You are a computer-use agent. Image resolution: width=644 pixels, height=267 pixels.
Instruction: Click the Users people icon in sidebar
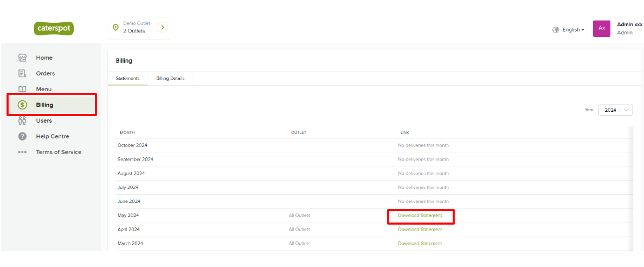point(22,120)
